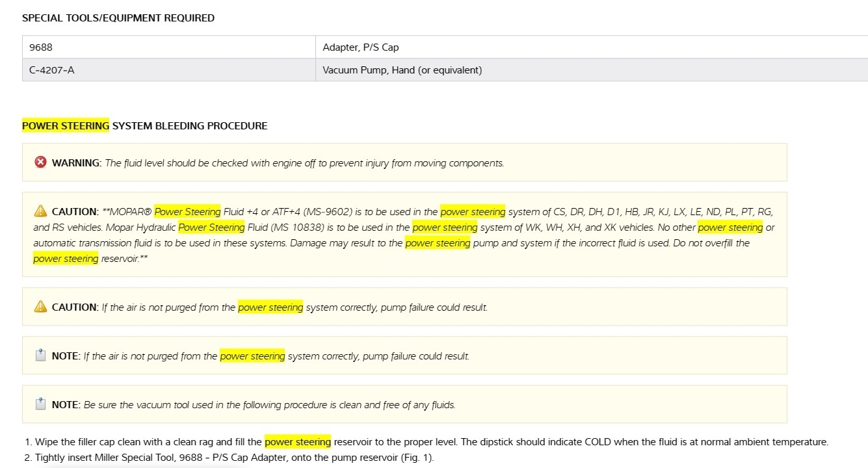Click the warning sentence about checking fluid level
Image resolution: width=868 pixels, height=468 pixels.
[x=304, y=163]
